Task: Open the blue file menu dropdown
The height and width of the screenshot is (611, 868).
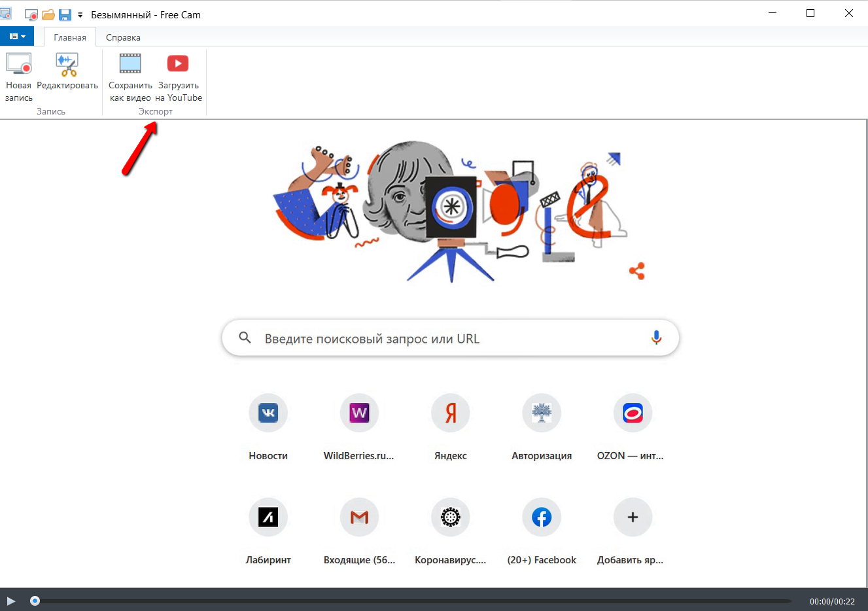Action: pyautogui.click(x=17, y=37)
